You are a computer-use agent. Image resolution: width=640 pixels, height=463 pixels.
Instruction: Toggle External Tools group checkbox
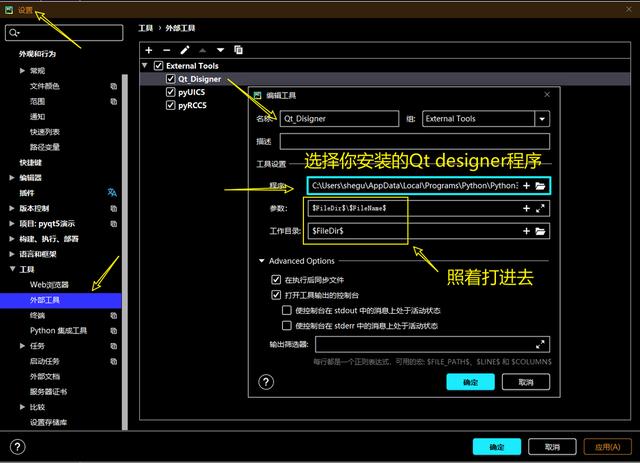[158, 66]
